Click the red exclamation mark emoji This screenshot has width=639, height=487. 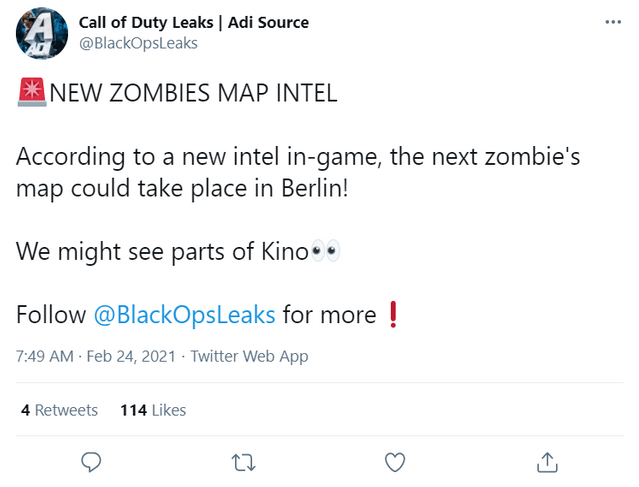click(x=392, y=314)
